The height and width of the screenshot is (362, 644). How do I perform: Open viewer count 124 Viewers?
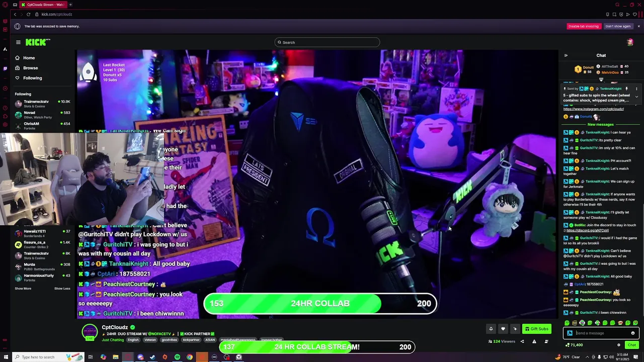(x=502, y=342)
